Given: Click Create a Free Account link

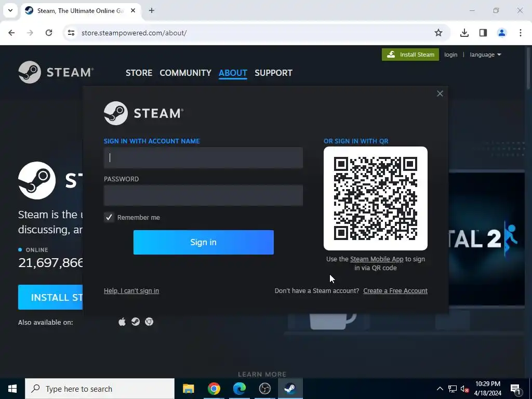Looking at the screenshot, I should 395,291.
